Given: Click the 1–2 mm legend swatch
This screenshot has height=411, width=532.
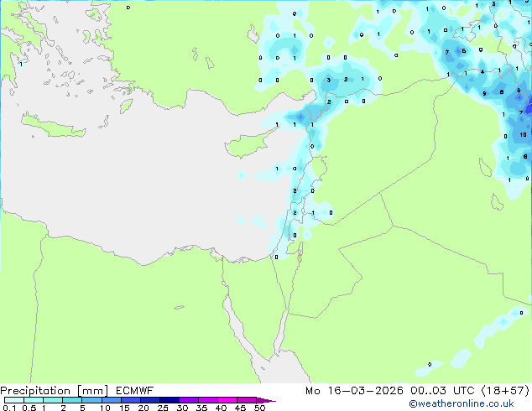Looking at the screenshot, I should tap(53, 400).
